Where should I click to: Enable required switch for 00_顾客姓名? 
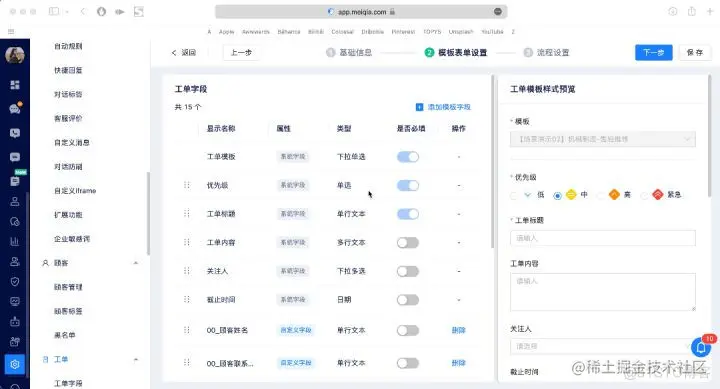pos(408,330)
